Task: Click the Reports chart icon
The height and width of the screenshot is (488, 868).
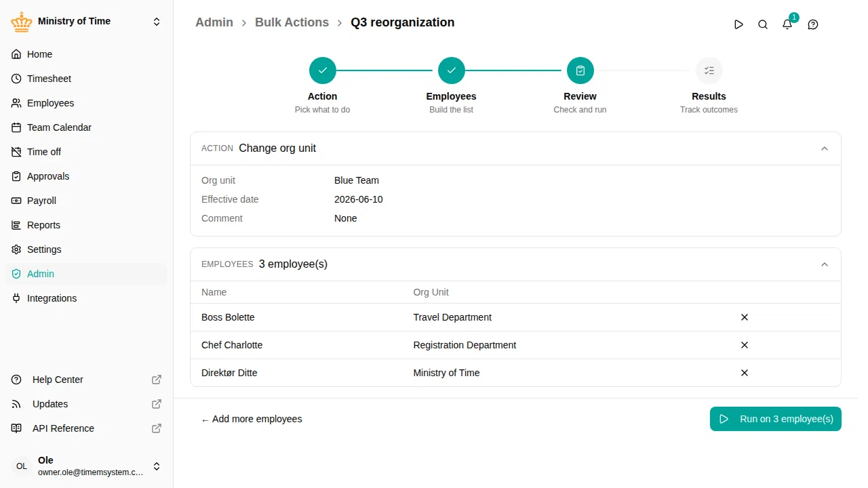Action: (x=16, y=225)
